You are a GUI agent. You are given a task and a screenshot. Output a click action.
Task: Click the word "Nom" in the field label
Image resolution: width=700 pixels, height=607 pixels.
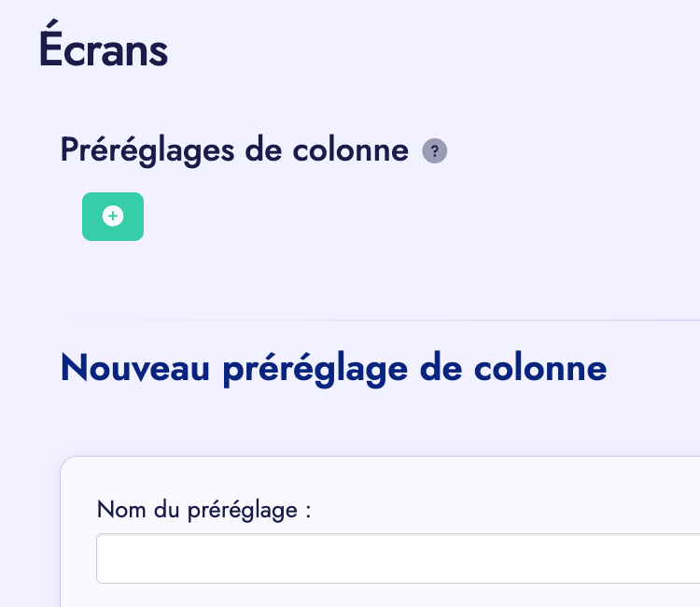[x=116, y=510]
